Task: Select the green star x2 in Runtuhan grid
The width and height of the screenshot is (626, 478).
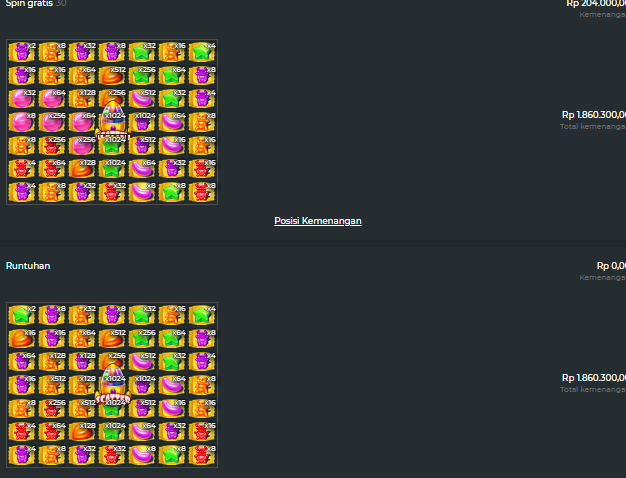Action: [x=22, y=315]
